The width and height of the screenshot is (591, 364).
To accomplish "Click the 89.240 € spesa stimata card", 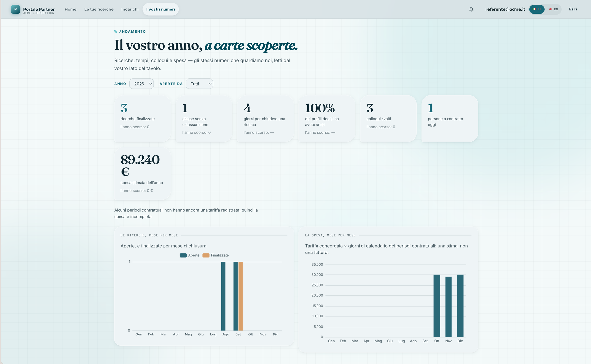I will [142, 173].
